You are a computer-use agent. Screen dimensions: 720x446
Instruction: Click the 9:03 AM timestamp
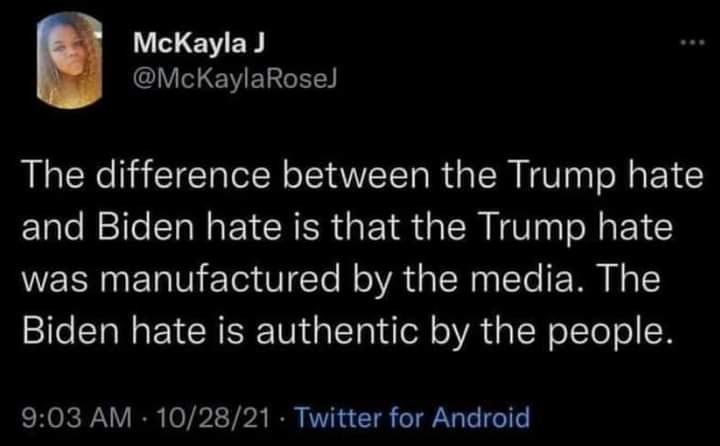click(77, 418)
